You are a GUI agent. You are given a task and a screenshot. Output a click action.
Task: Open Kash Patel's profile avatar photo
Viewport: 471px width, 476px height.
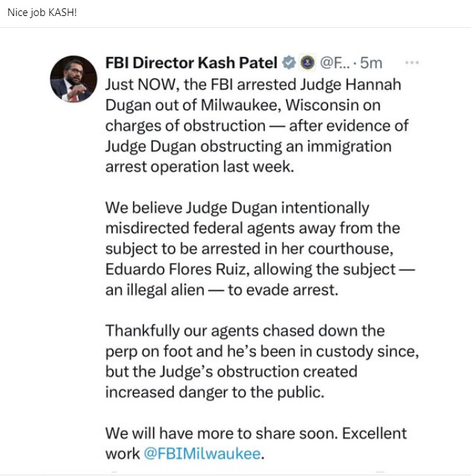coord(74,79)
